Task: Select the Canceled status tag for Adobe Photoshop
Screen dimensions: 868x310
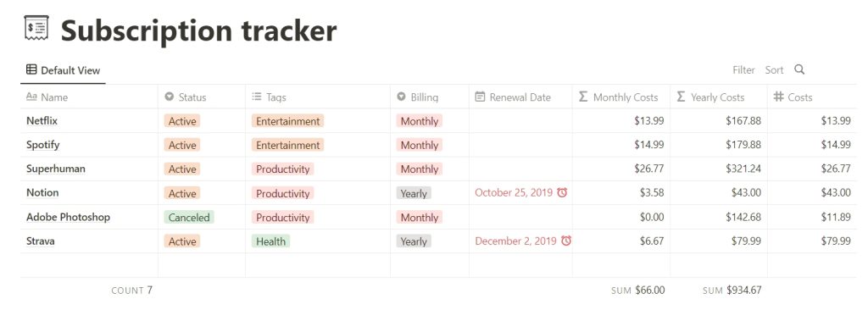Action: point(189,217)
